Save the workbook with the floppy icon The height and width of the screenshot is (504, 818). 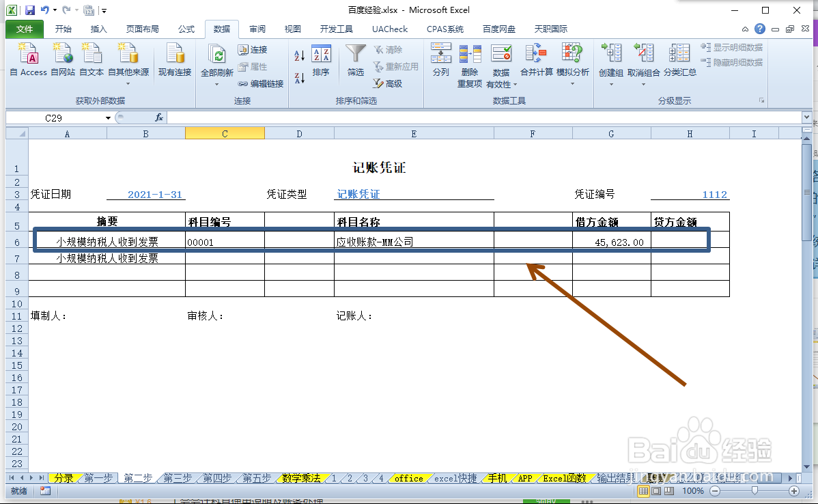(30, 10)
